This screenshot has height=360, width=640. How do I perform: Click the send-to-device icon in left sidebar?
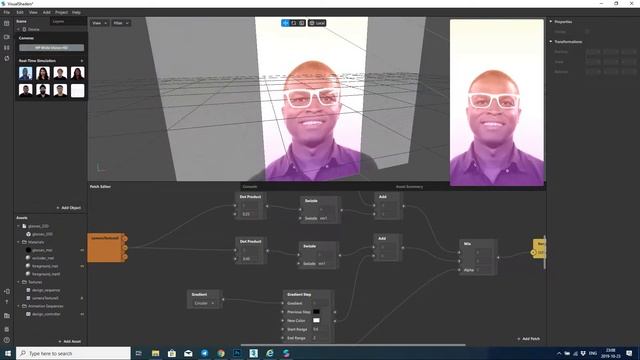[x=7, y=291]
